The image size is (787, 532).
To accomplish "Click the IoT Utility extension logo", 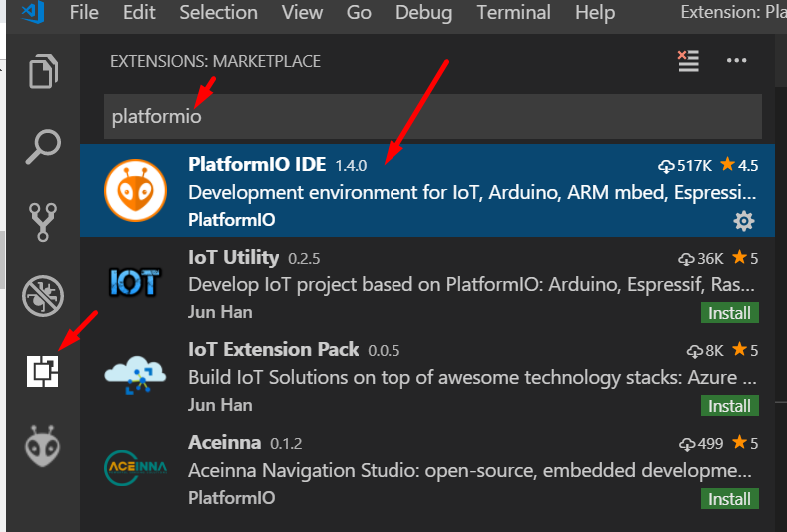I will coord(133,282).
